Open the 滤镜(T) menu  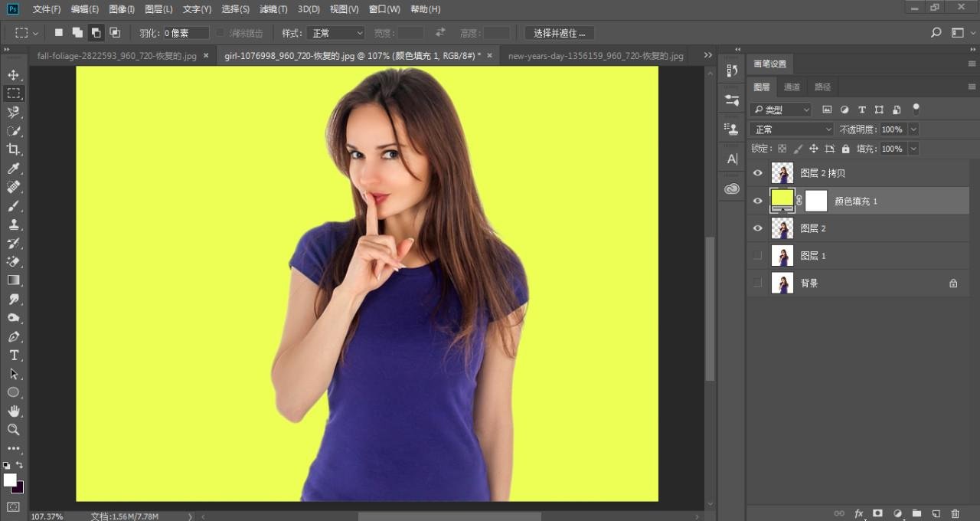point(273,9)
